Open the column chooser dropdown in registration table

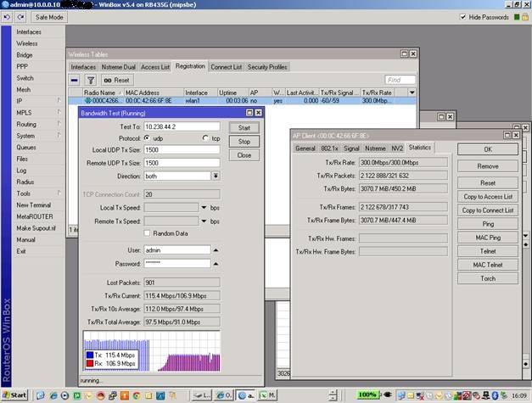412,92
